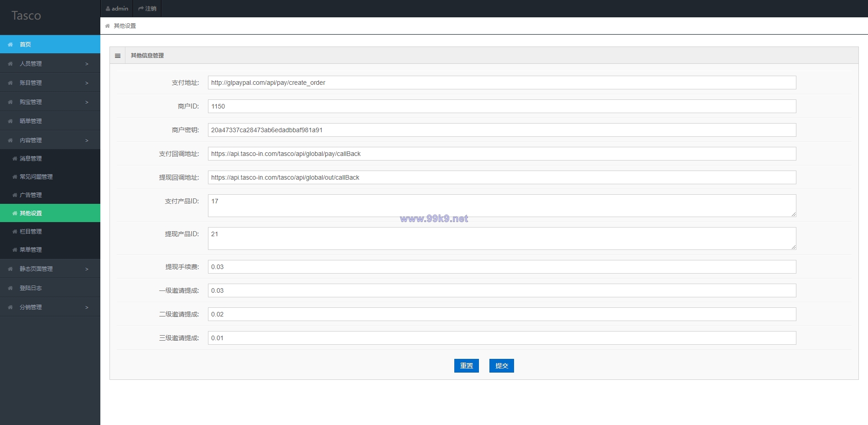Focus the 三级邀请提成 input field

[x=502, y=338]
